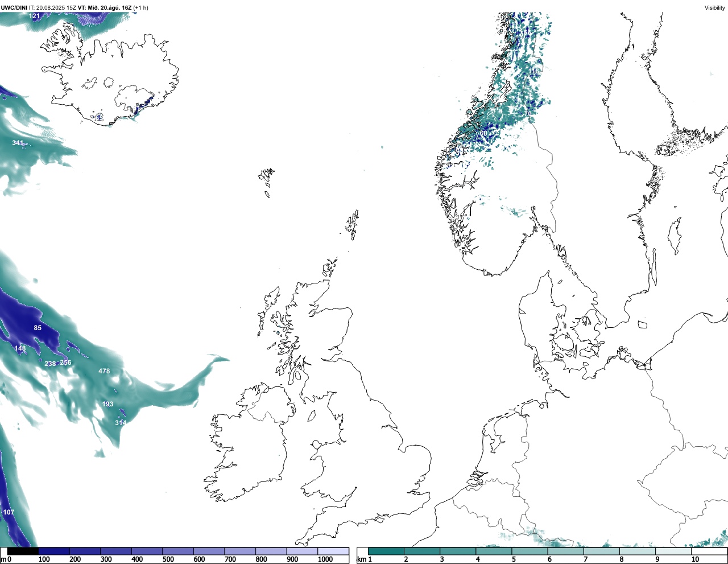Click the '341' visibility value on map
This screenshot has width=728, height=564.
pos(18,143)
